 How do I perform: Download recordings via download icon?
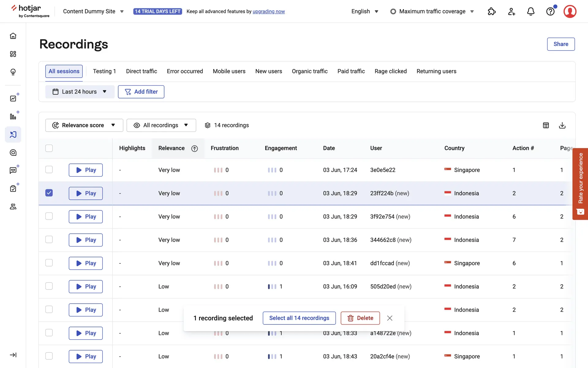click(x=562, y=125)
